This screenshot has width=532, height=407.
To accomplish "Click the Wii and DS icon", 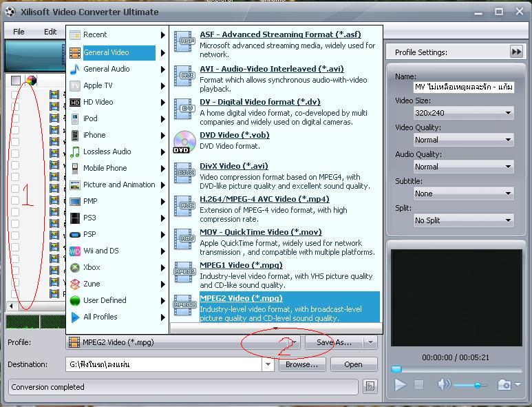I will coord(74,251).
